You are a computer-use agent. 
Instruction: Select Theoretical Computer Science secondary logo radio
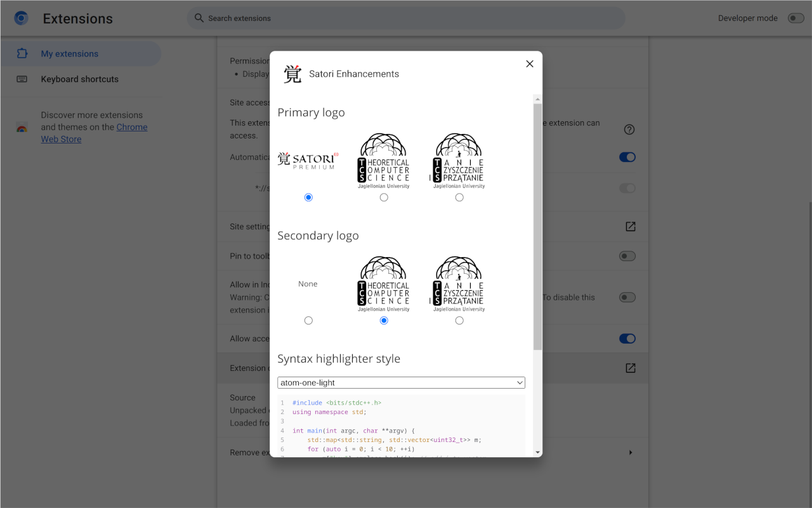[x=384, y=321]
